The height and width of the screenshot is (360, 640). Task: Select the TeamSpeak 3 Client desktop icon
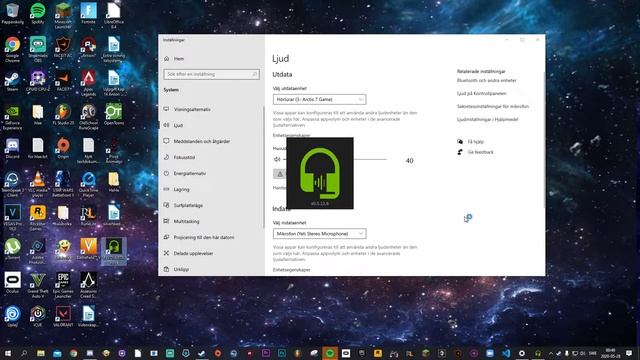click(x=12, y=184)
